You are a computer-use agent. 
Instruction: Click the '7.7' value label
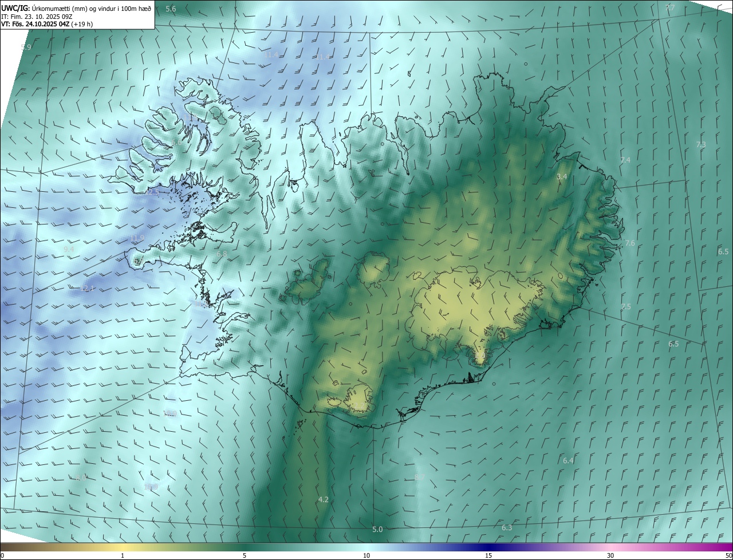(x=670, y=7)
